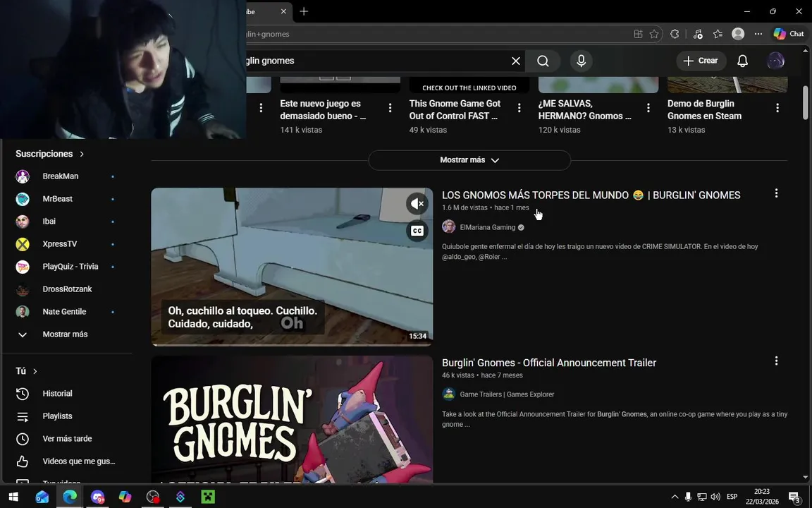Open Edge profile icon
The image size is (812, 508).
738,34
